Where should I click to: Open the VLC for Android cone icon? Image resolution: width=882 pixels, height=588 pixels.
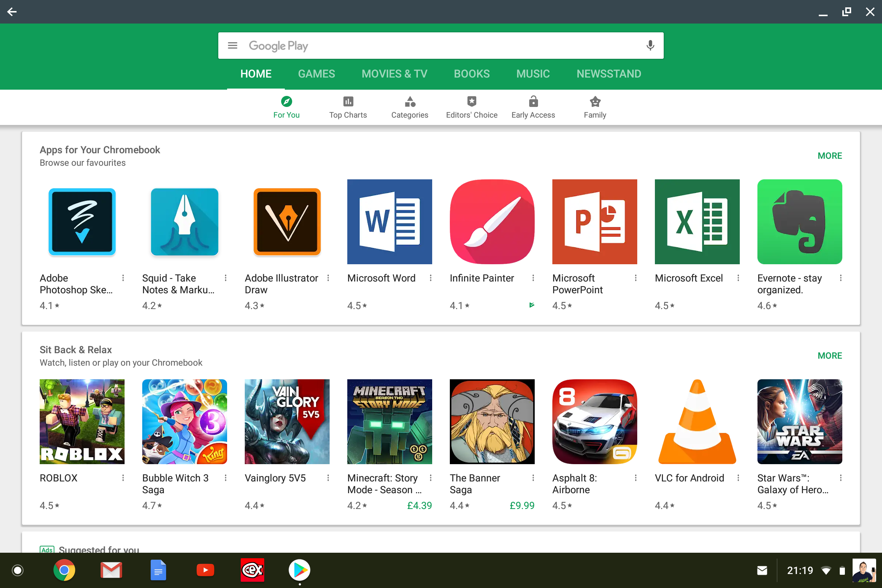[697, 422]
